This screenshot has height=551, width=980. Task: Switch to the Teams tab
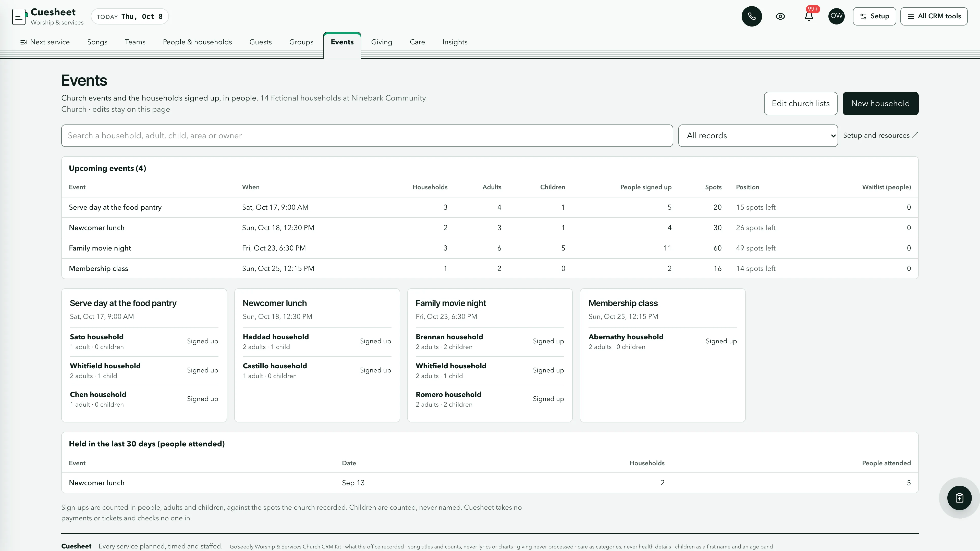tap(135, 42)
